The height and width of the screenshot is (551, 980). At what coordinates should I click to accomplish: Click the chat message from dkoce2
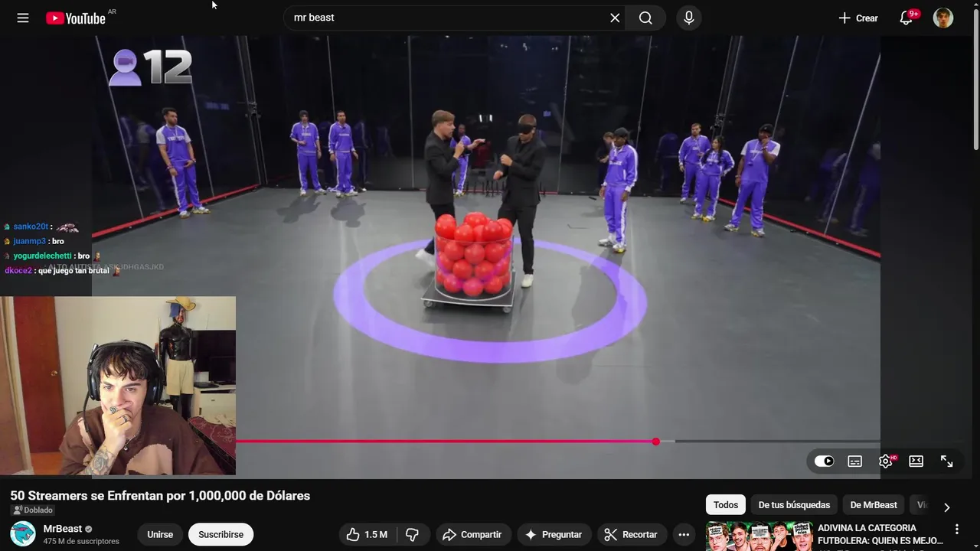point(63,271)
